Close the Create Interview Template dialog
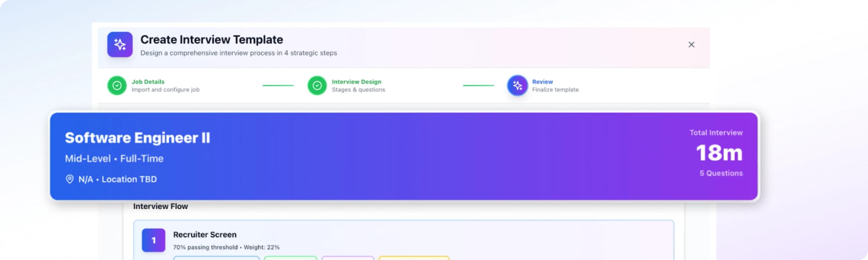This screenshot has height=260, width=868. click(x=691, y=44)
